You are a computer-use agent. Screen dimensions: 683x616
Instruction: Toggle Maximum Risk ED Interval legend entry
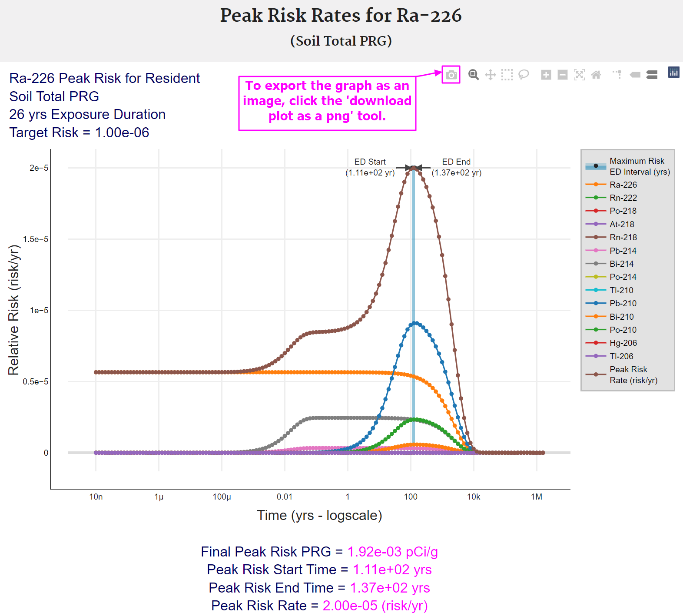(x=628, y=166)
